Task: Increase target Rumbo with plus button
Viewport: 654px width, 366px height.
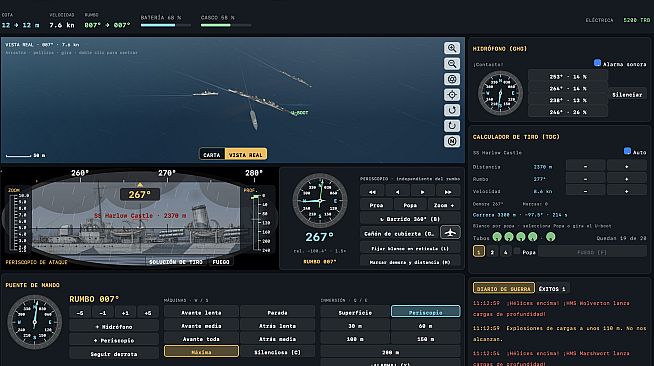Action: click(x=626, y=178)
